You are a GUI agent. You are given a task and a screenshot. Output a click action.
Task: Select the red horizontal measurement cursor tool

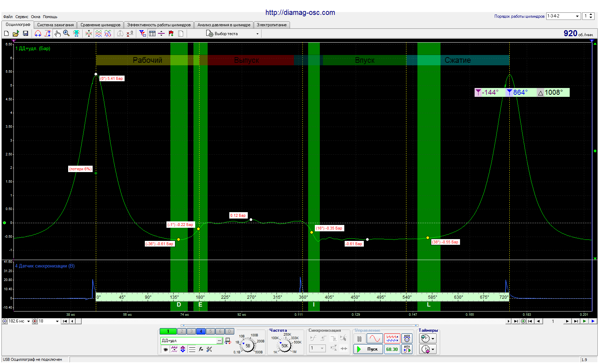(x=38, y=33)
